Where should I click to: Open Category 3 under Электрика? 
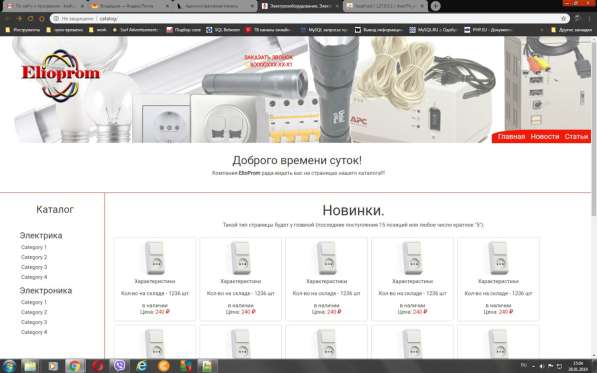[x=34, y=267]
